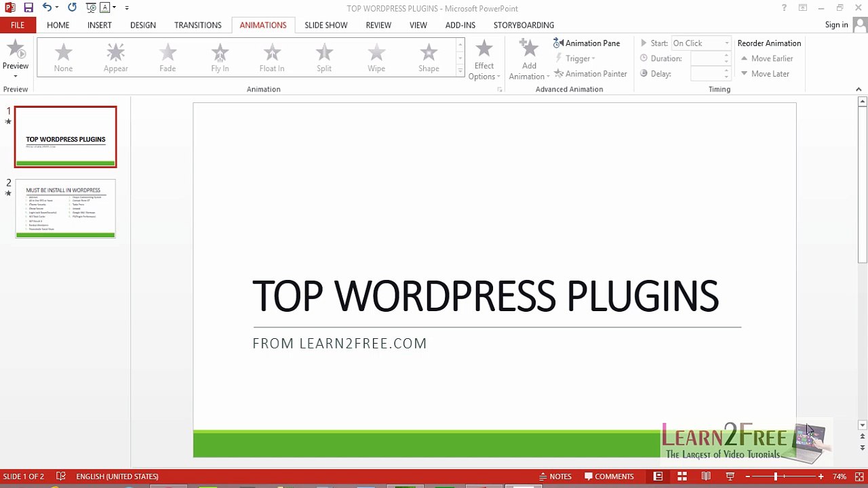Image resolution: width=868 pixels, height=488 pixels.
Task: Open the Animation Pane
Action: click(587, 43)
